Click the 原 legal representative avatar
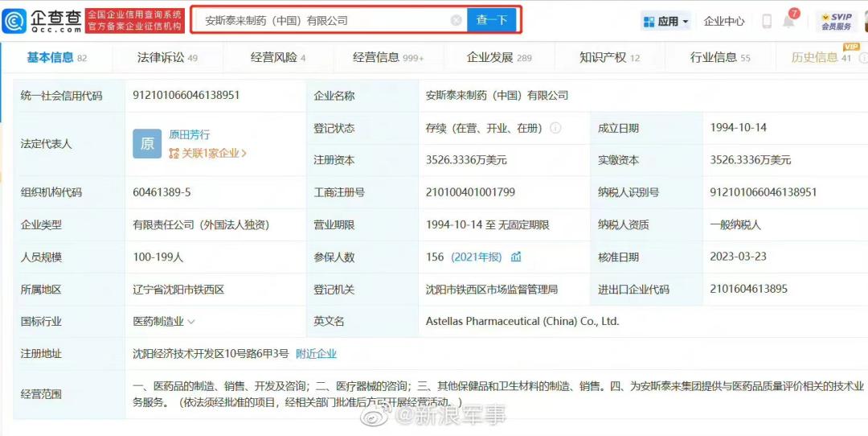 point(147,143)
